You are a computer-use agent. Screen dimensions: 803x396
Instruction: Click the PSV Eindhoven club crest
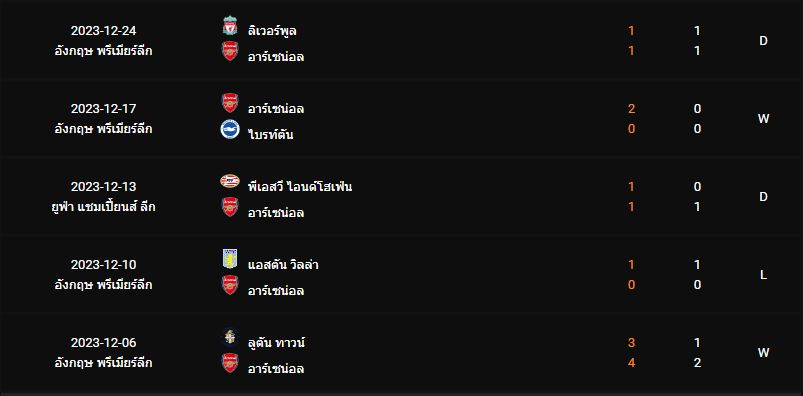pos(230,181)
